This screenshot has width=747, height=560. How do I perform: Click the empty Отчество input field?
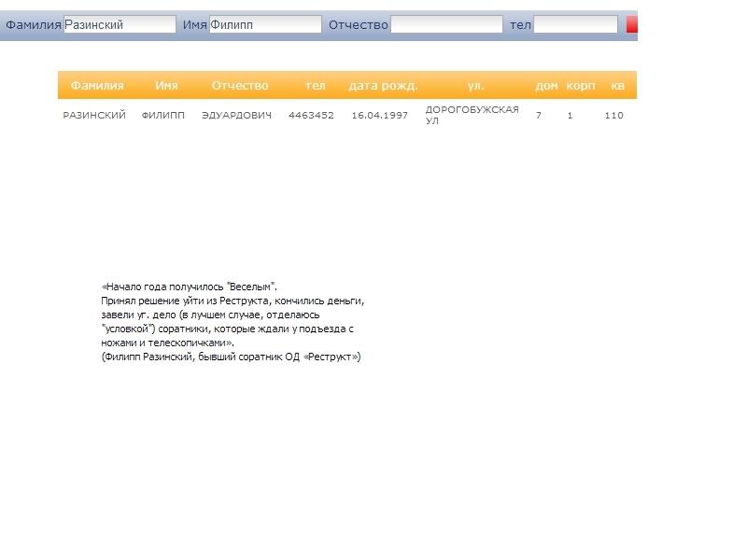point(446,25)
